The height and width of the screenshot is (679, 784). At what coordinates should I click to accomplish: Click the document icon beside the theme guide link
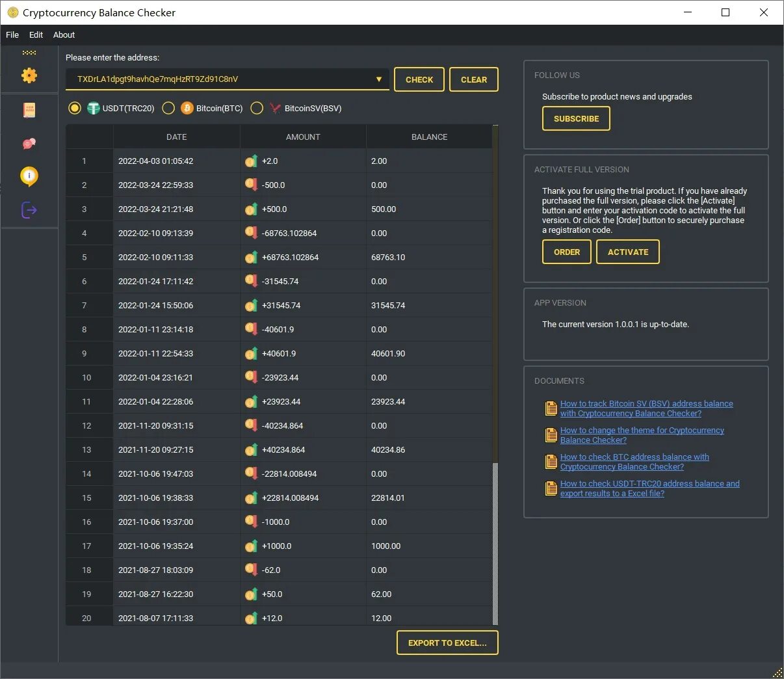pyautogui.click(x=551, y=435)
